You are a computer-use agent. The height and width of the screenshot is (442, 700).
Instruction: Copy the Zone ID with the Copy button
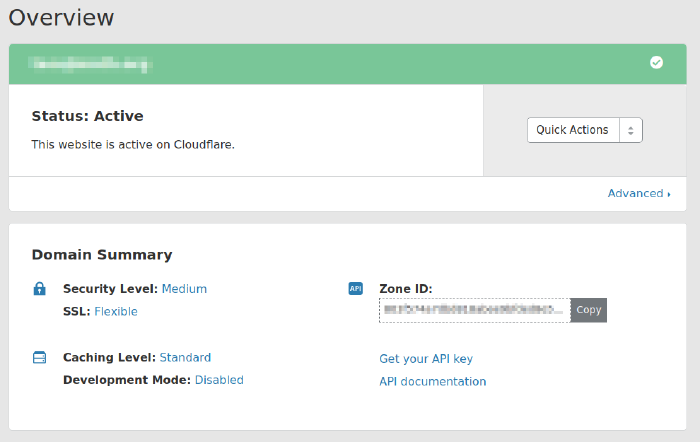pos(589,310)
